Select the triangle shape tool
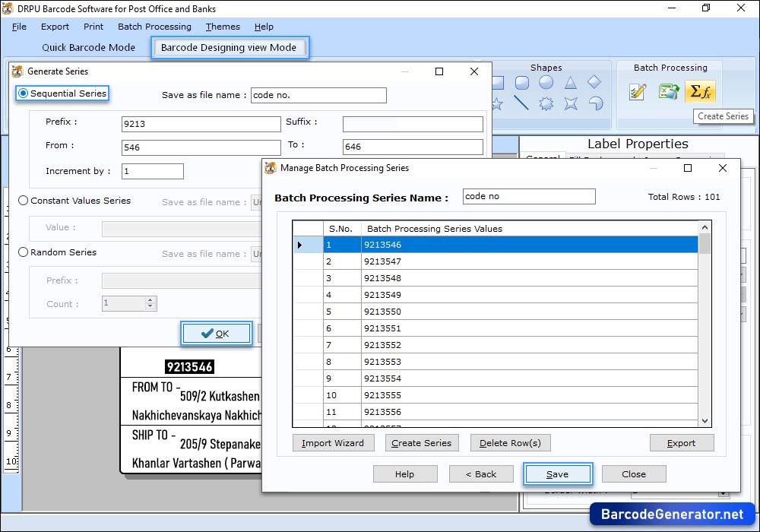Image resolution: width=760 pixels, height=532 pixels. (x=571, y=83)
